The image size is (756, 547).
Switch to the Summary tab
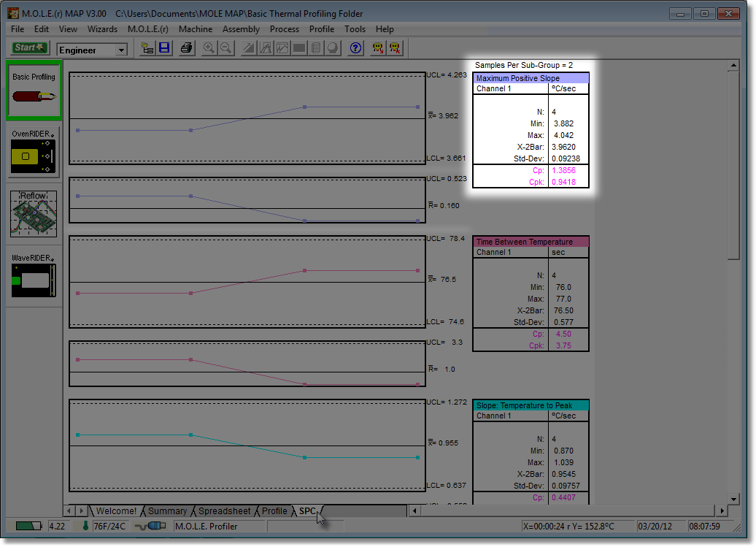coord(167,510)
